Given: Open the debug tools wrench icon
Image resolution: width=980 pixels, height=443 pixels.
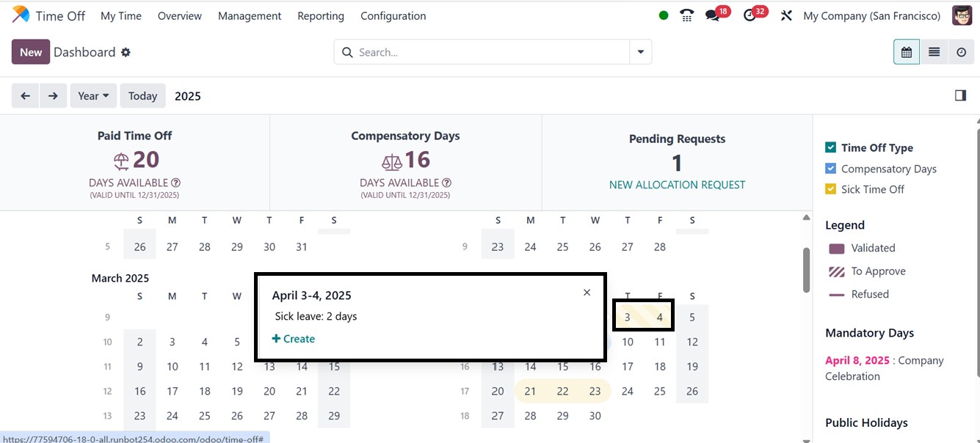Looking at the screenshot, I should tap(786, 15).
